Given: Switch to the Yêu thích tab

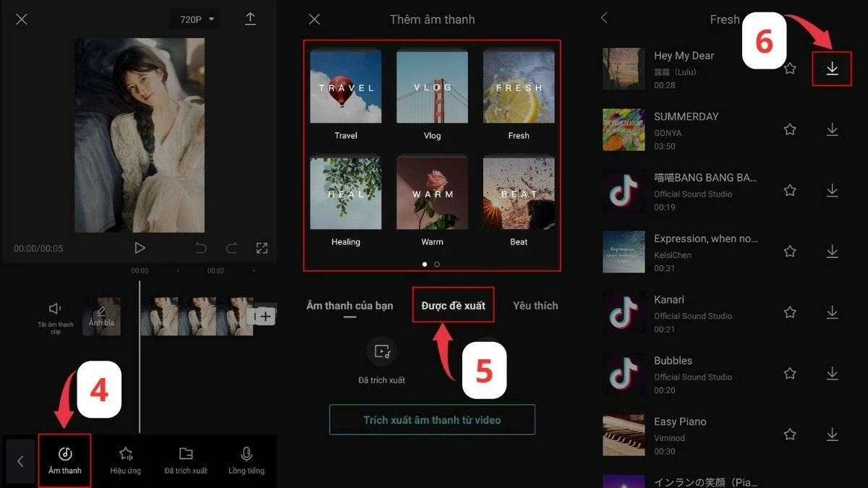Looking at the screenshot, I should coord(535,306).
